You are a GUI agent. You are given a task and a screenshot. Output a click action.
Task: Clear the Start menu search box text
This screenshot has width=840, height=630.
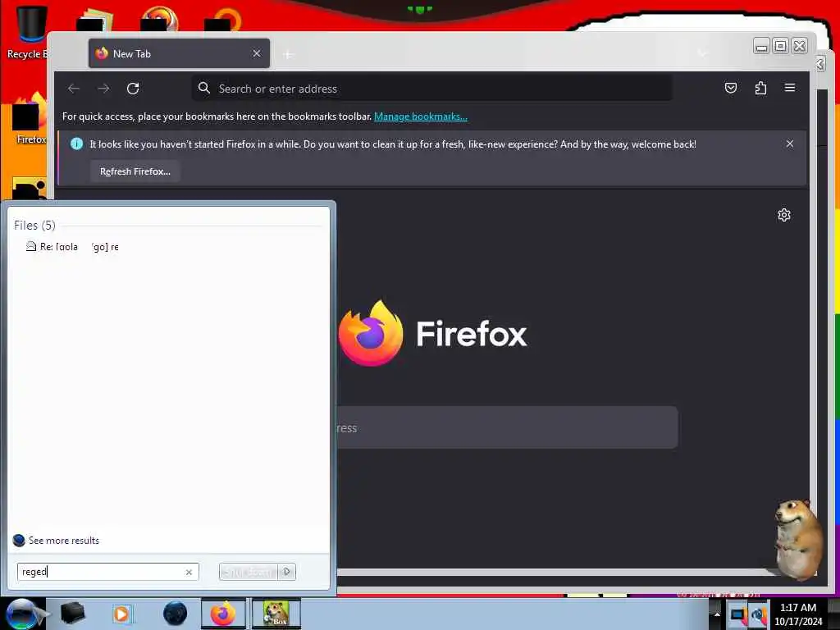(x=189, y=572)
